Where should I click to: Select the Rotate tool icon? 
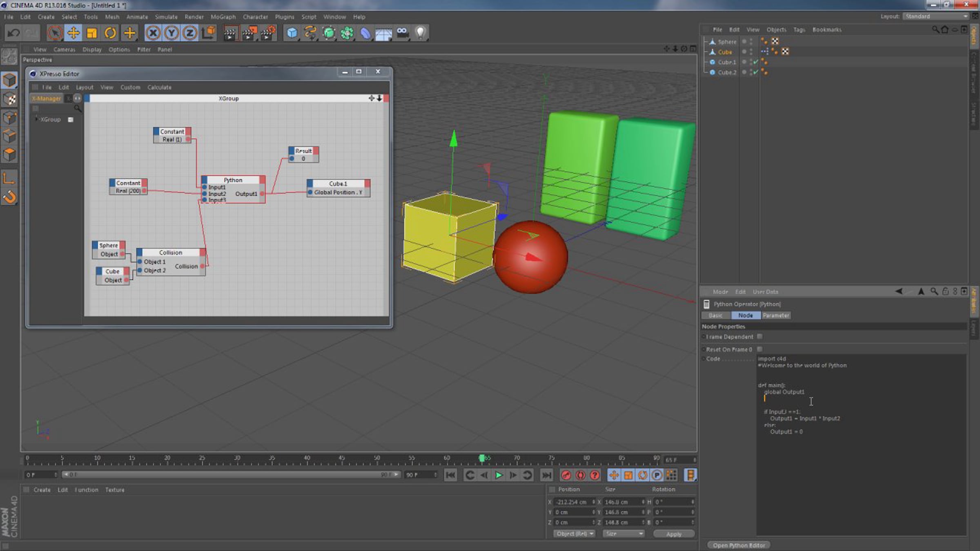coord(110,33)
